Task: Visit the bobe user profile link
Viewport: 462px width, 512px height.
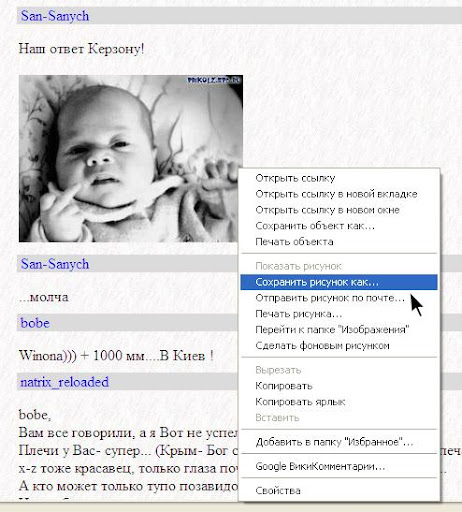Action: tap(35, 323)
